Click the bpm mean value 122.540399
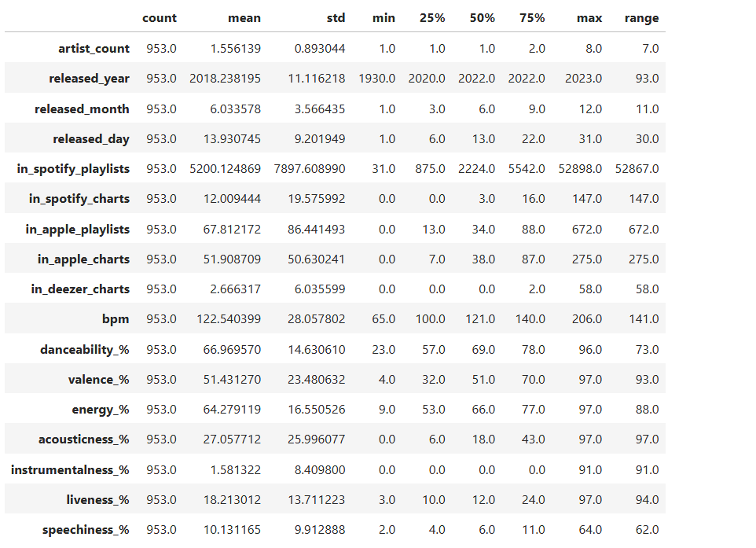Screen dimensions: 756x548 [228, 319]
